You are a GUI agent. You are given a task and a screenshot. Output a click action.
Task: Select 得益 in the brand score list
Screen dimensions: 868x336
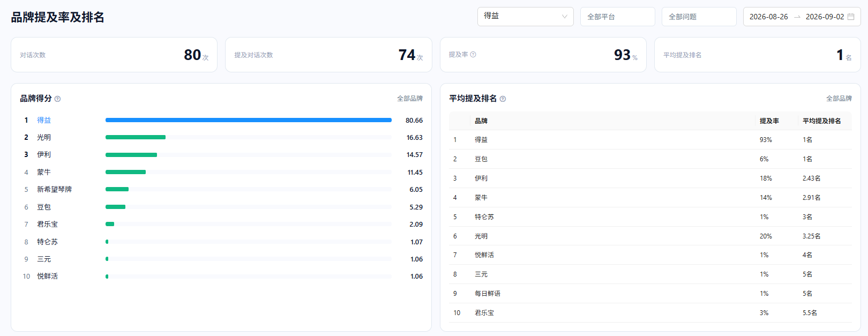(x=44, y=120)
